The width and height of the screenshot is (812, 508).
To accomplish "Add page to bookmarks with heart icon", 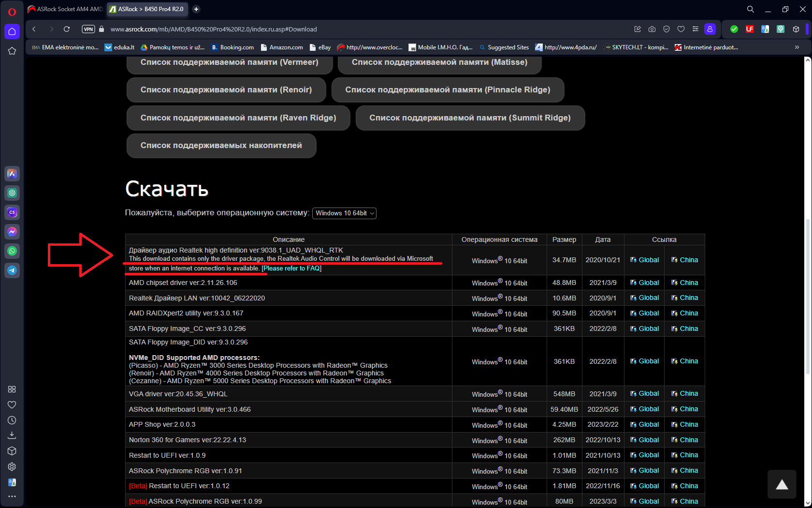I will coord(681,29).
